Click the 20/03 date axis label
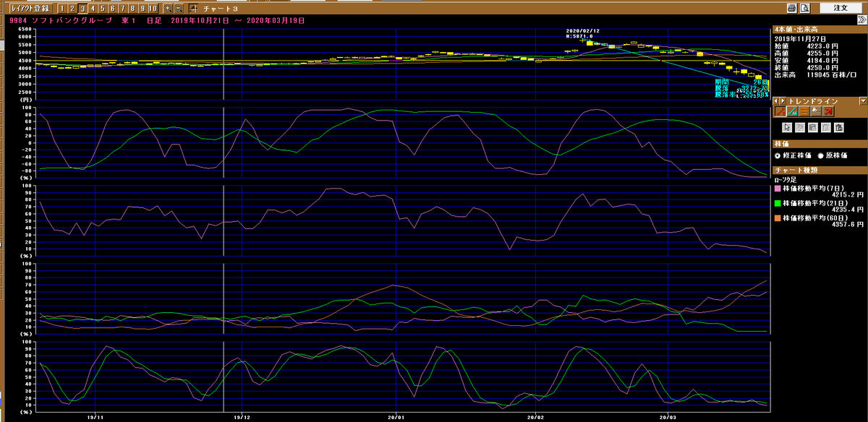The width and height of the screenshot is (868, 422). pos(668,418)
